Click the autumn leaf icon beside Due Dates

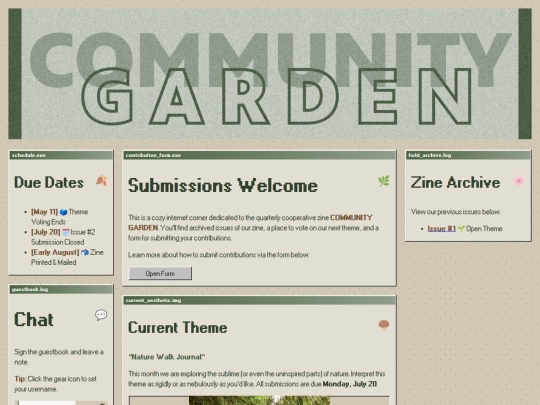point(101,180)
